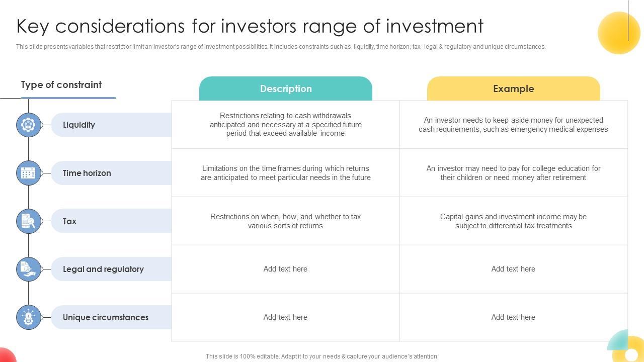Select the teal and yellow bottom-right shape
The width and height of the screenshot is (644, 362).
(626, 347)
